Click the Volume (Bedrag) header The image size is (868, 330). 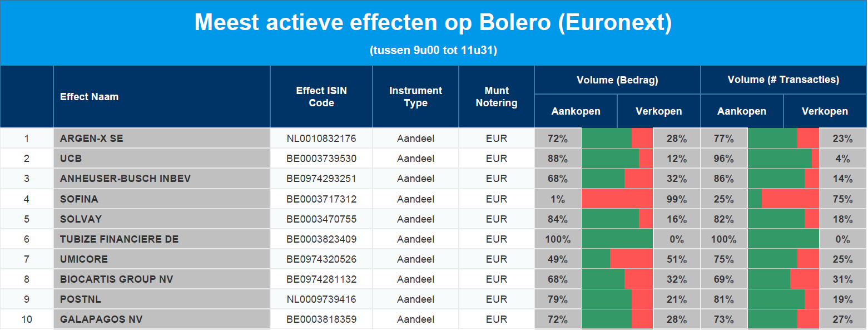pos(617,80)
